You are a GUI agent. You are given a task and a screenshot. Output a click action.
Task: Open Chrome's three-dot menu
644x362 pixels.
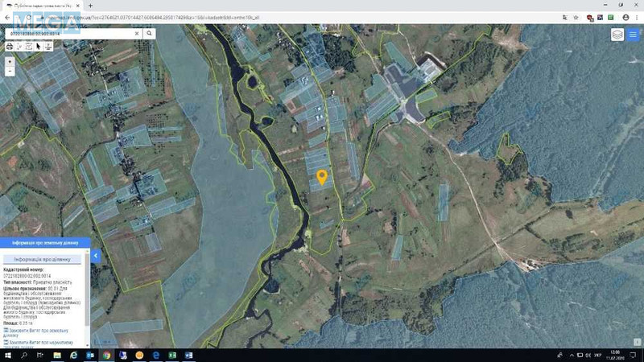click(637, 17)
